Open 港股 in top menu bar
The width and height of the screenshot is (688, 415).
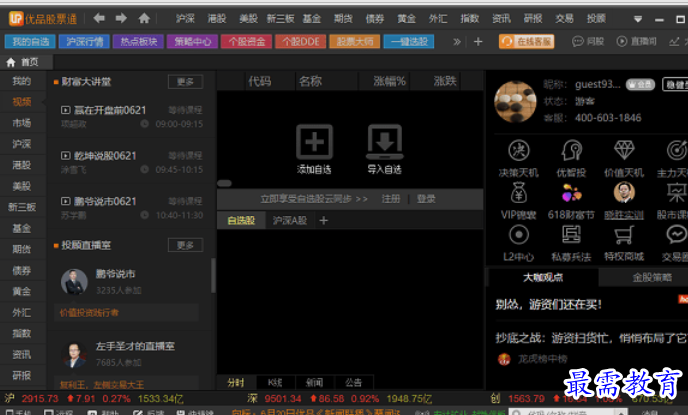[217, 18]
